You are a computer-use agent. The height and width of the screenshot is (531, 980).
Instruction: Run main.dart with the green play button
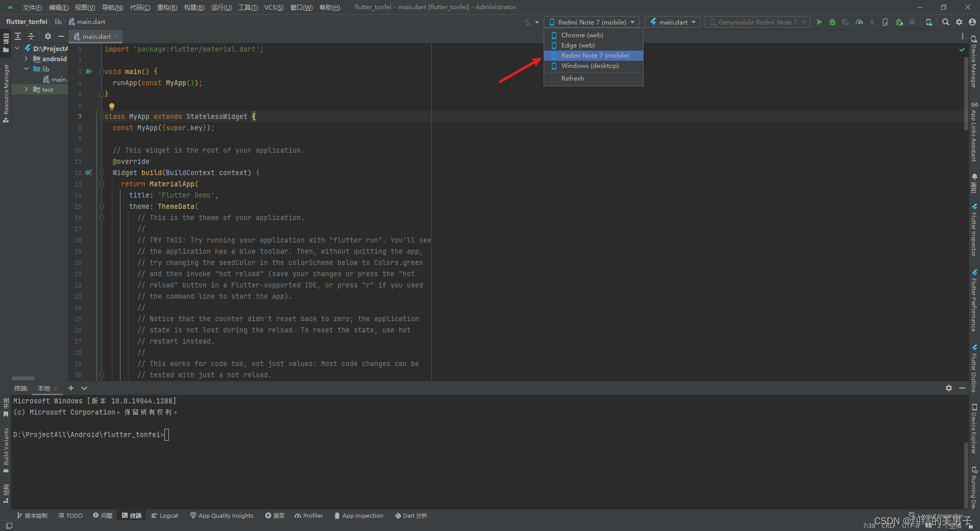point(819,22)
